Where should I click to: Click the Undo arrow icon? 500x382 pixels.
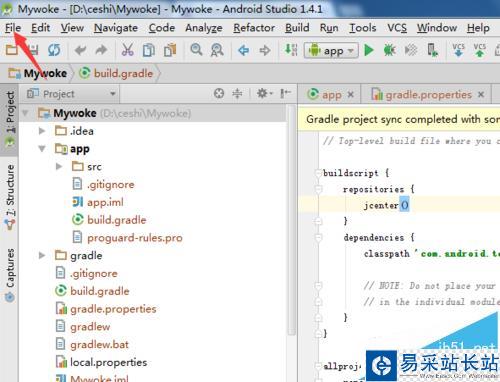pos(80,50)
